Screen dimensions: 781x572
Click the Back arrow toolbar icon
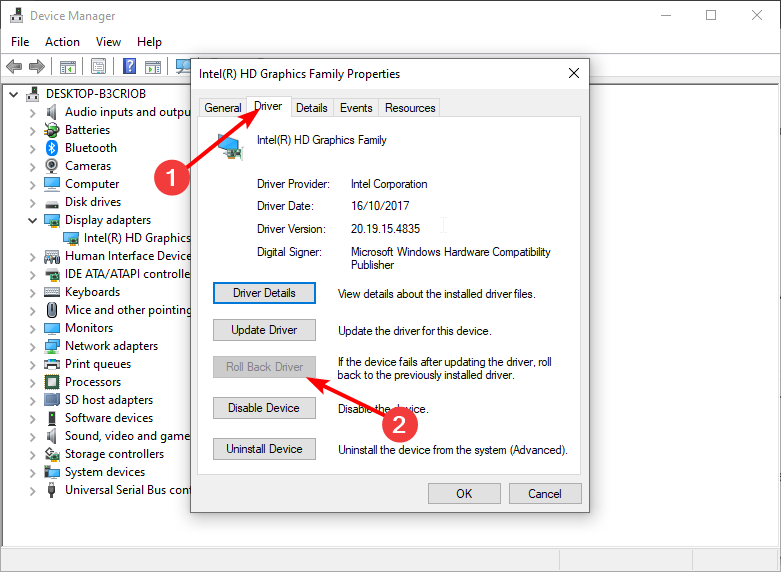[x=14, y=66]
